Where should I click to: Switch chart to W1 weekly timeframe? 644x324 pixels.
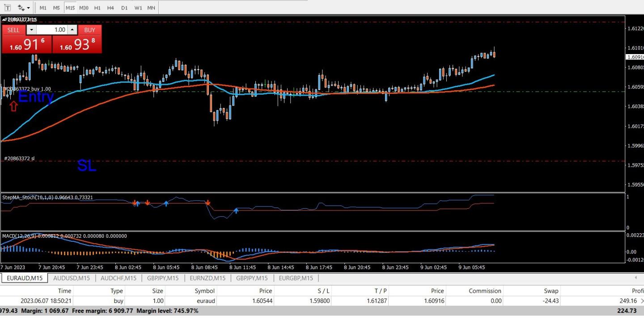tap(138, 8)
